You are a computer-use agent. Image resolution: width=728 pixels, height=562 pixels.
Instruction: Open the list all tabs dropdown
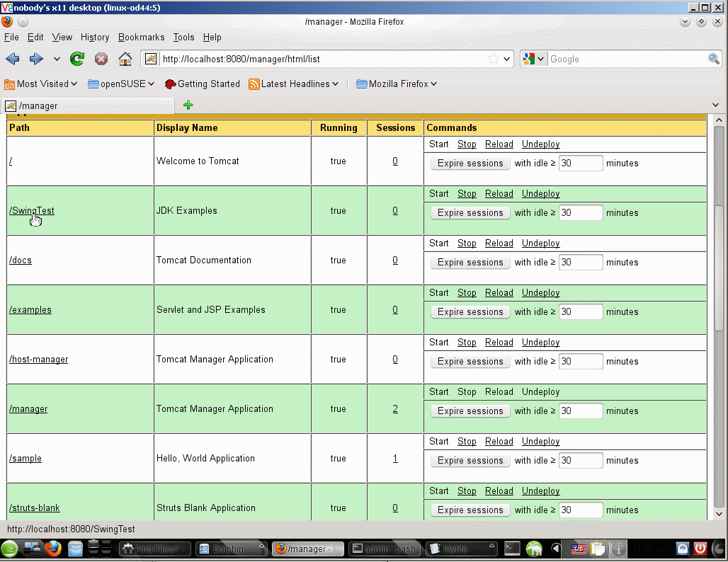click(715, 105)
